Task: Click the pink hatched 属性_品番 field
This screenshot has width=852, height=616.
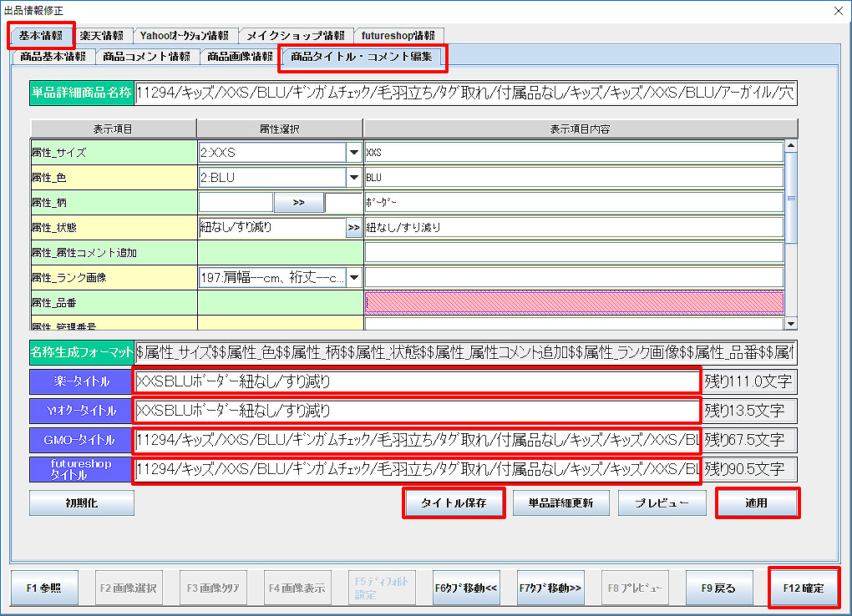Action: [x=574, y=302]
